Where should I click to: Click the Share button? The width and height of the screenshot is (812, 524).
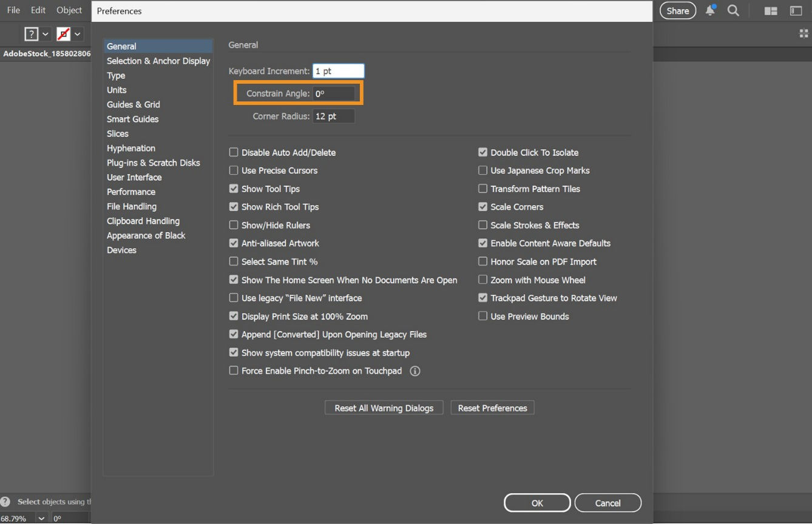(677, 10)
